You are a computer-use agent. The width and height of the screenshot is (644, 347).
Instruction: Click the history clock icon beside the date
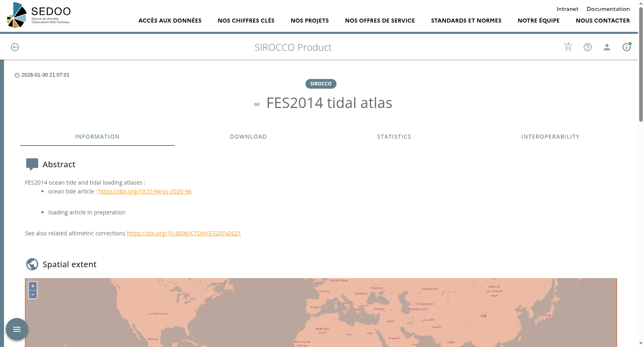point(17,75)
